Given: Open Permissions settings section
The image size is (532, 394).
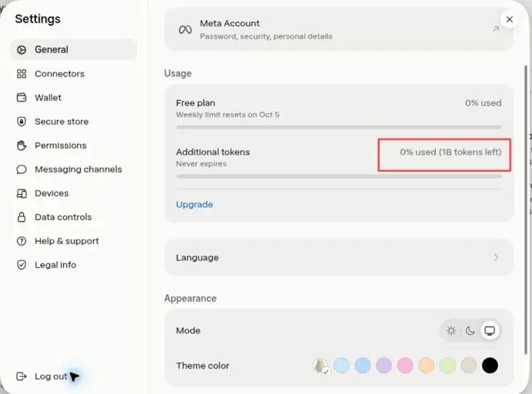Looking at the screenshot, I should click(x=74, y=146).
